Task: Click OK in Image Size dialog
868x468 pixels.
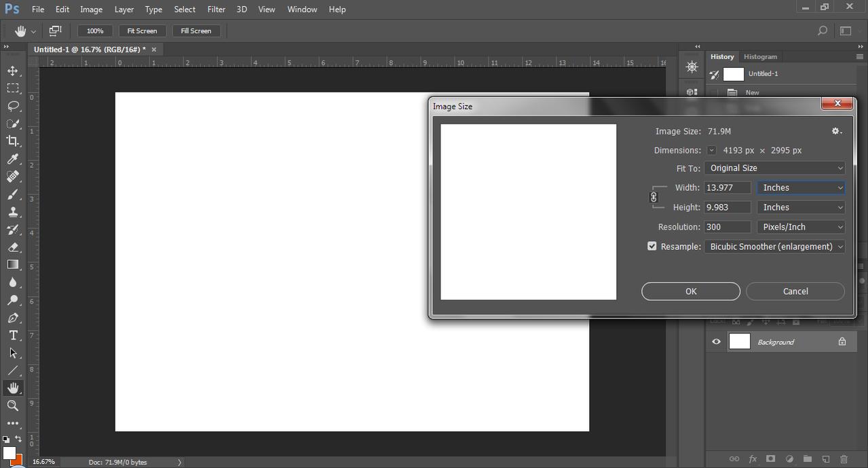Action: (690, 291)
